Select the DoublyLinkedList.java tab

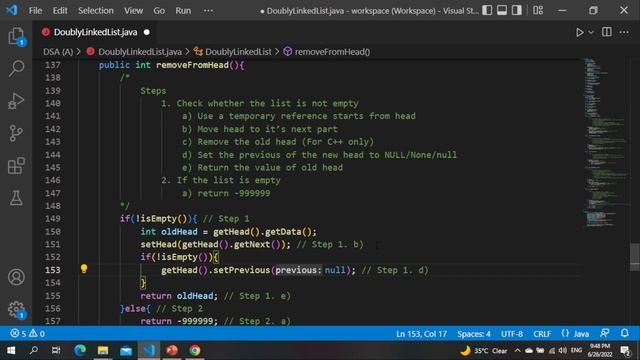96,32
